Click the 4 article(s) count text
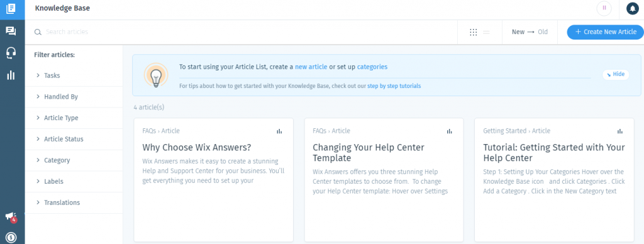Viewport: 644px width, 244px height. click(x=148, y=107)
